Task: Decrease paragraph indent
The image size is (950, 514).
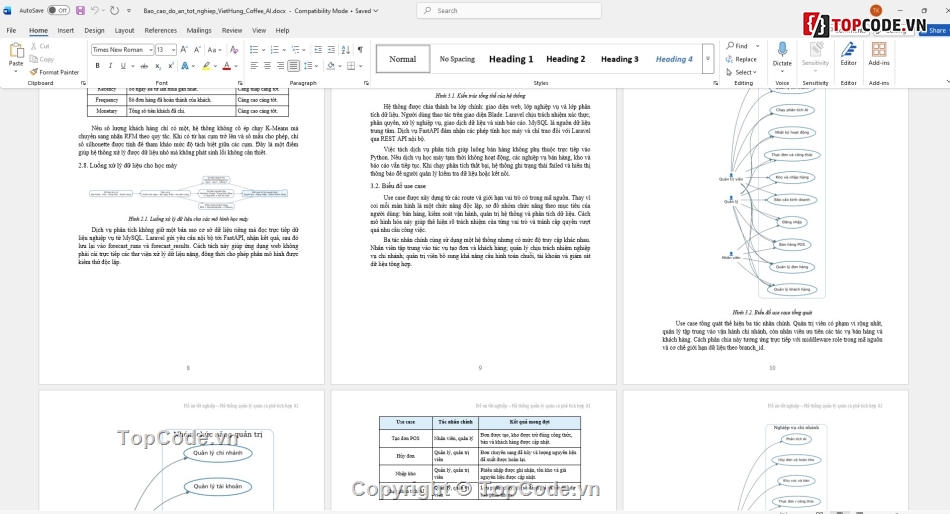Action: (317, 50)
